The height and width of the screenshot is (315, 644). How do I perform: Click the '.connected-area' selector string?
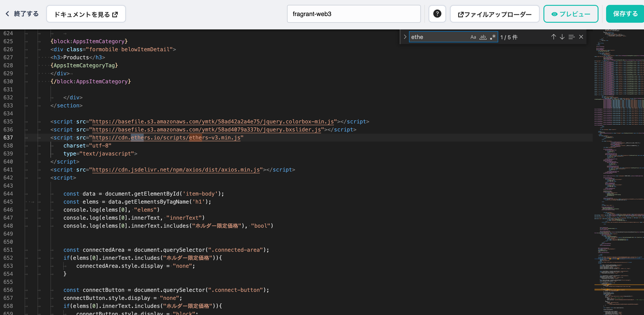[x=235, y=250]
